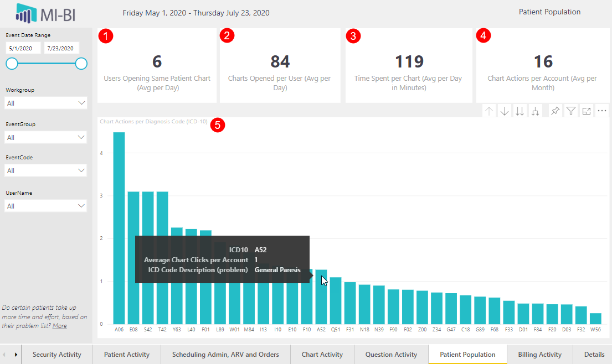Viewport: 612px width, 364px height.
Task: Go to Security Activity tab
Action: tap(56, 355)
